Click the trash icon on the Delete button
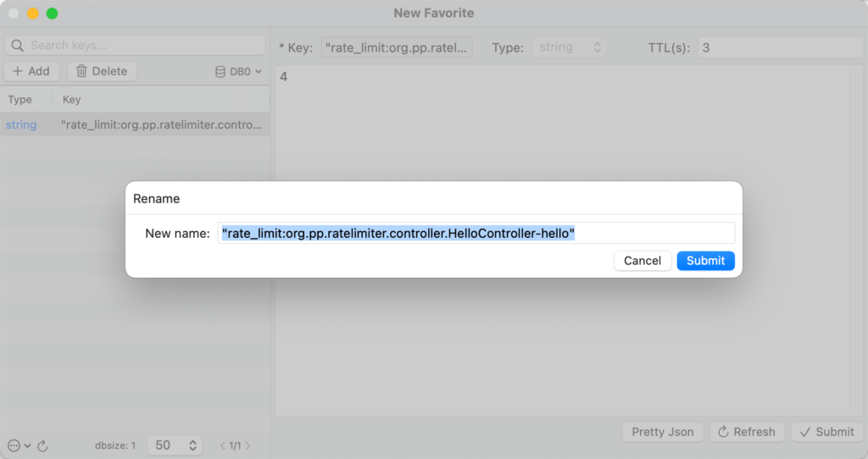Image resolution: width=868 pixels, height=459 pixels. 81,71
